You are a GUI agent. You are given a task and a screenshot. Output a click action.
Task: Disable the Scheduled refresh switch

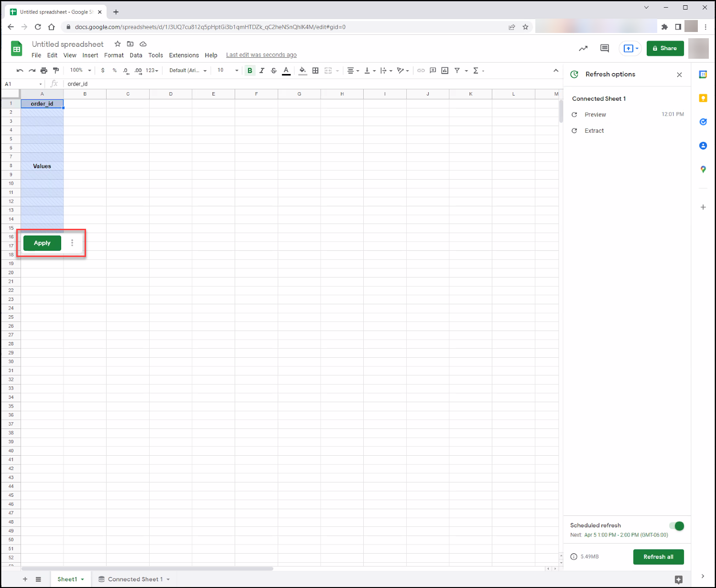click(x=677, y=526)
